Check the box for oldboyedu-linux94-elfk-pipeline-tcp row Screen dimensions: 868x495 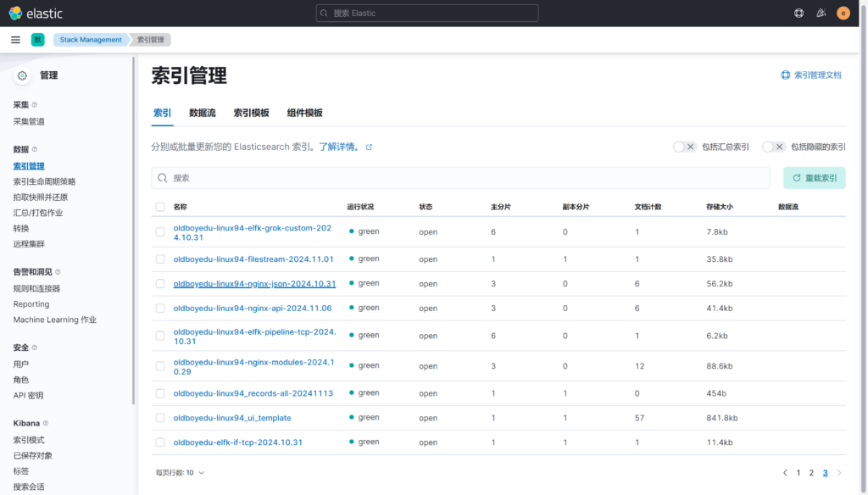160,336
